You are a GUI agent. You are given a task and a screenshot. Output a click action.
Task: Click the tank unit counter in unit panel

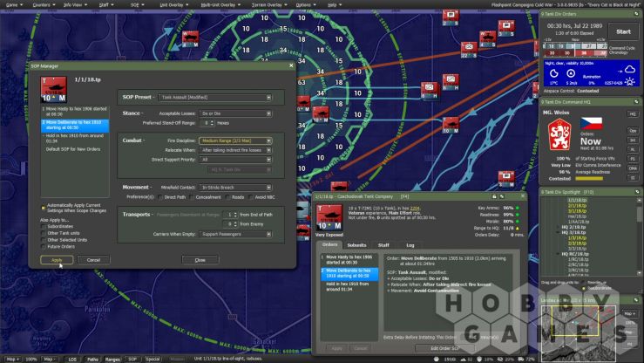(329, 217)
